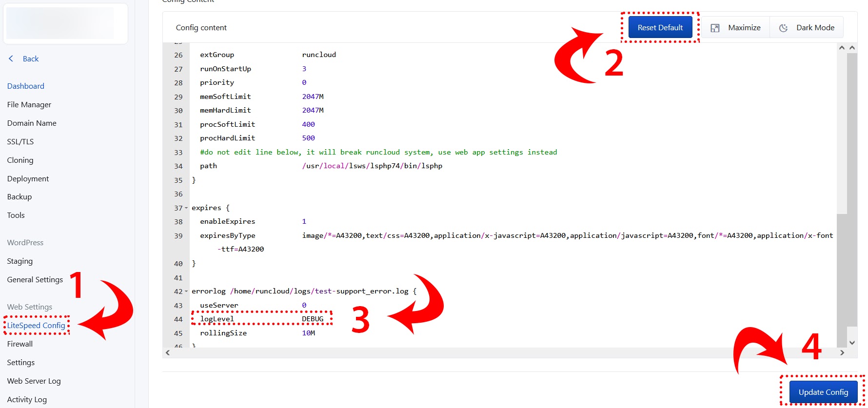Viewport: 868px width, 408px height.
Task: Collapse the expires block fold arrow
Action: pyautogui.click(x=186, y=208)
